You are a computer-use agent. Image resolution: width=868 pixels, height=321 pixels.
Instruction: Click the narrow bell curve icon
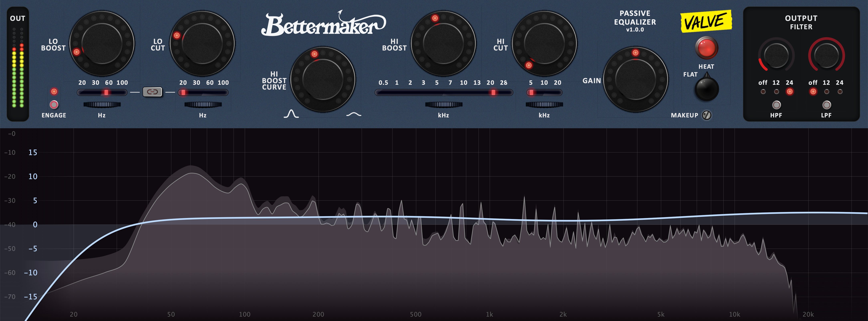pos(291,114)
